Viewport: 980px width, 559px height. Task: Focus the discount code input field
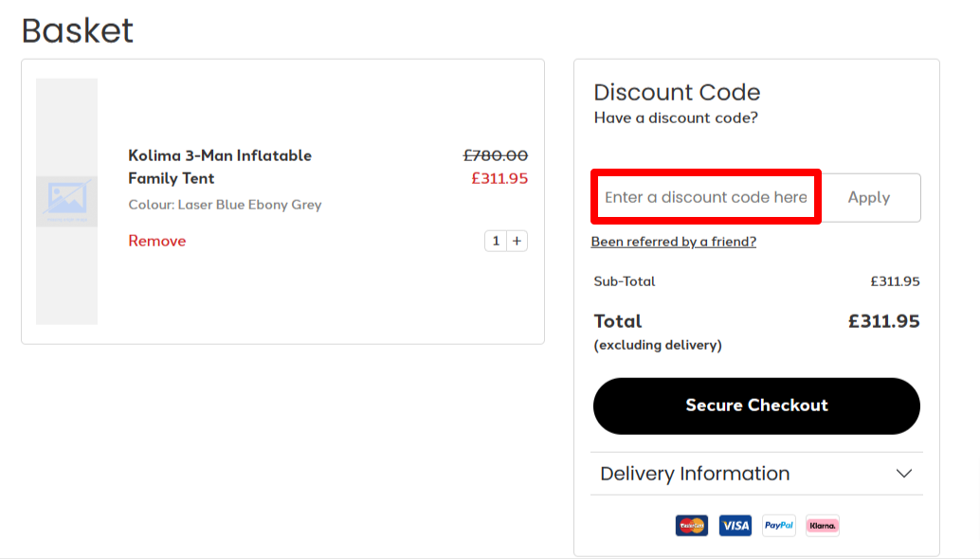click(x=706, y=197)
